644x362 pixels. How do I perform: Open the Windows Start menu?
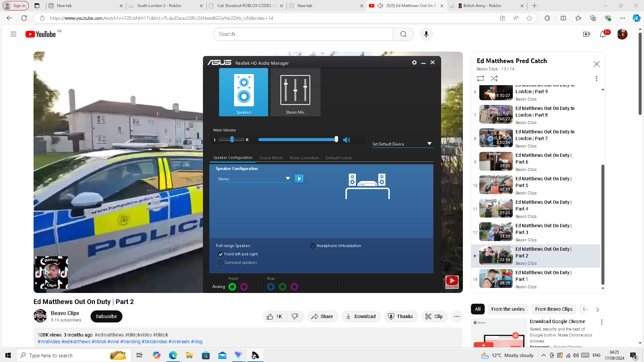(8, 355)
